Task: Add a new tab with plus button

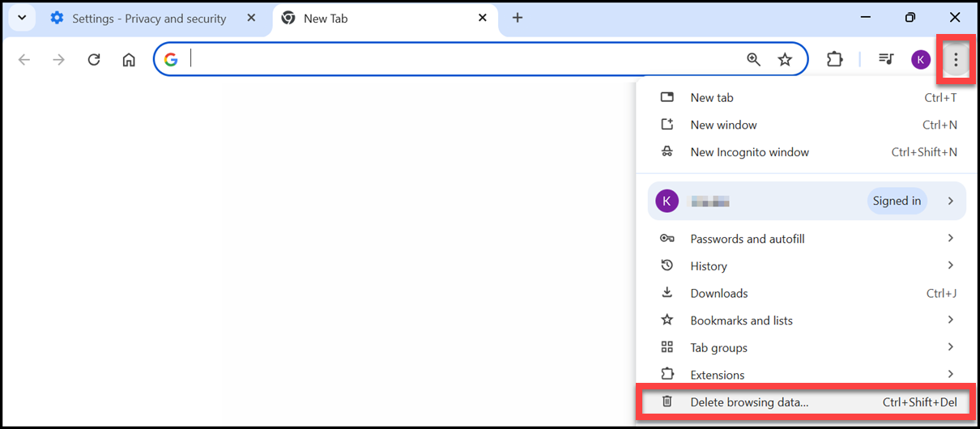Action: tap(518, 18)
